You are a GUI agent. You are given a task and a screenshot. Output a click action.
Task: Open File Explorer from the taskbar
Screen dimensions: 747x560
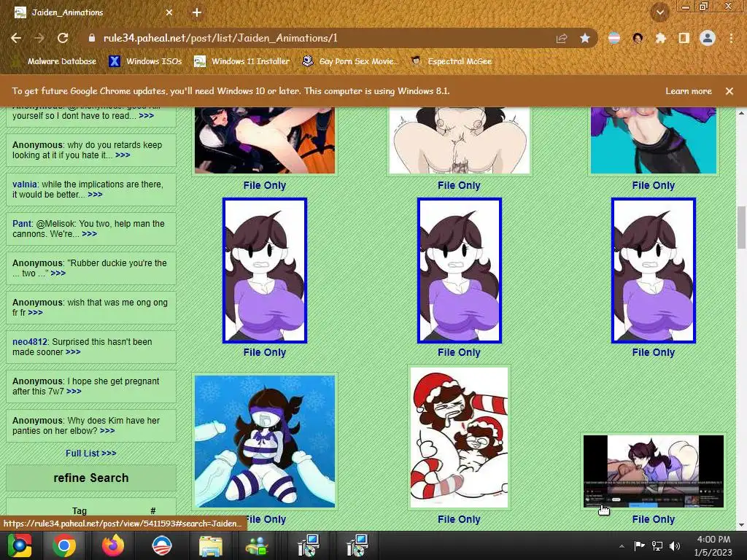[210, 545]
